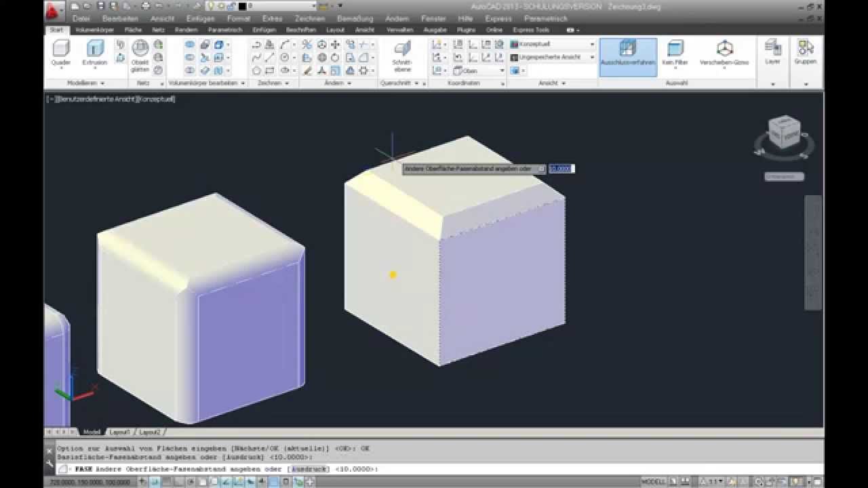Open the Gruppen panel button
Screen dimensions: 868x488
(x=805, y=53)
